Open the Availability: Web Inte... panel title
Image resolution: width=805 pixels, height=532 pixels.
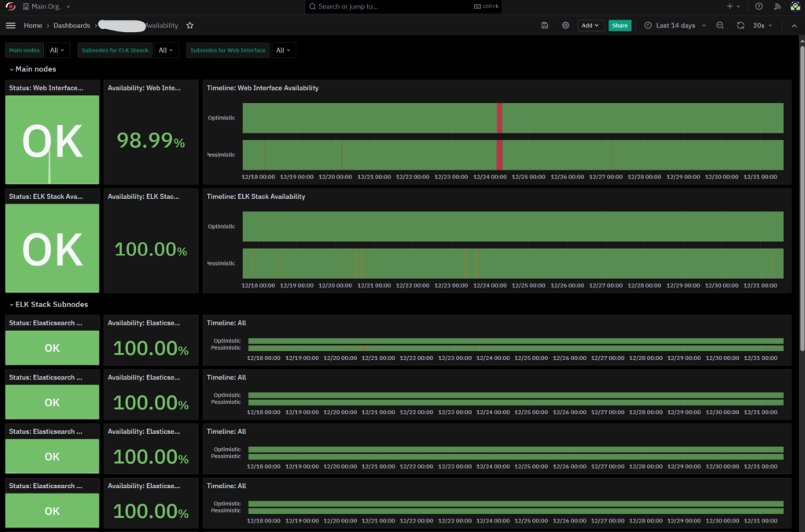[x=145, y=88]
